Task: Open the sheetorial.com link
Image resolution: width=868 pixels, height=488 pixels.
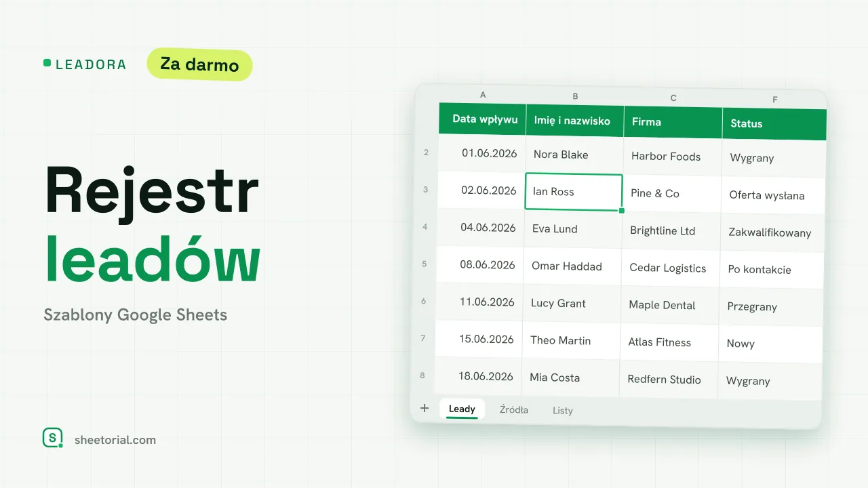Action: click(115, 440)
